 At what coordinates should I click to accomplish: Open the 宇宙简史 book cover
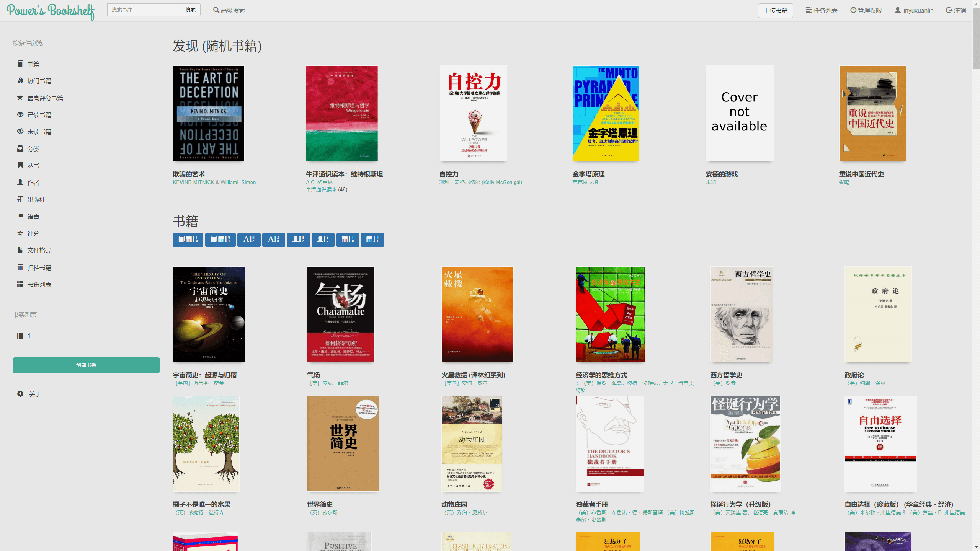click(x=209, y=314)
